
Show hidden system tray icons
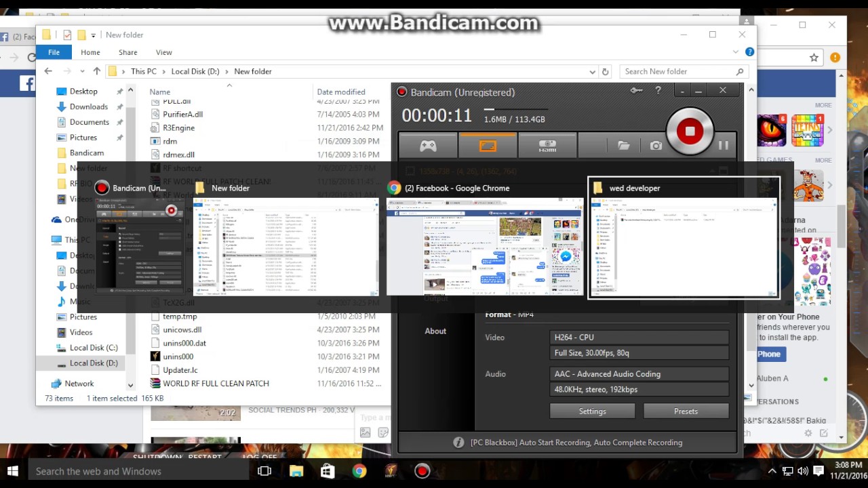(772, 471)
